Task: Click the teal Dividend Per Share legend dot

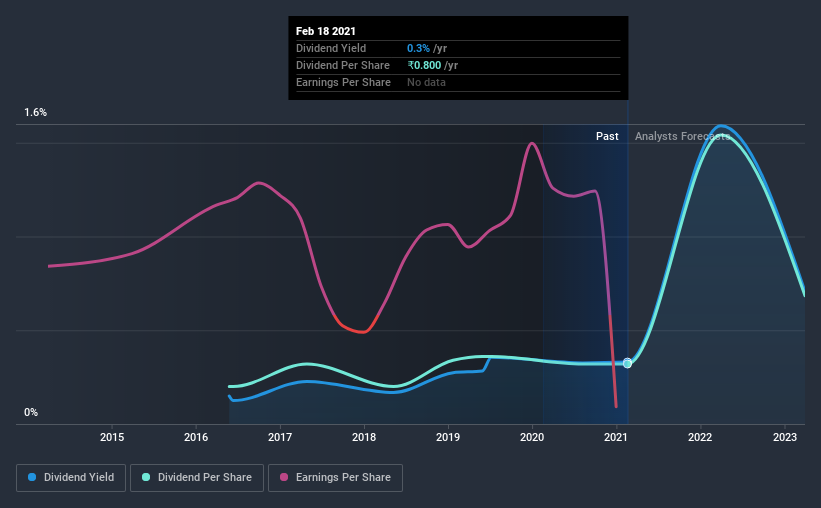Action: point(146,477)
